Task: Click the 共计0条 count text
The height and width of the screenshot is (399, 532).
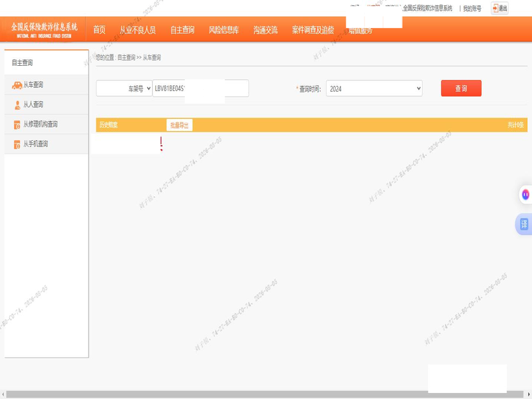Action: [515, 125]
